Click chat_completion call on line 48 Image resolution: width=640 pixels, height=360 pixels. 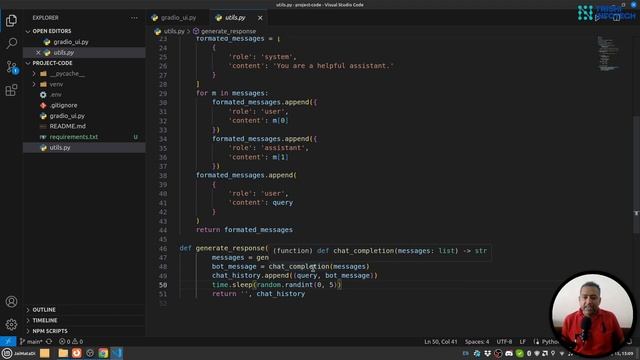click(299, 267)
